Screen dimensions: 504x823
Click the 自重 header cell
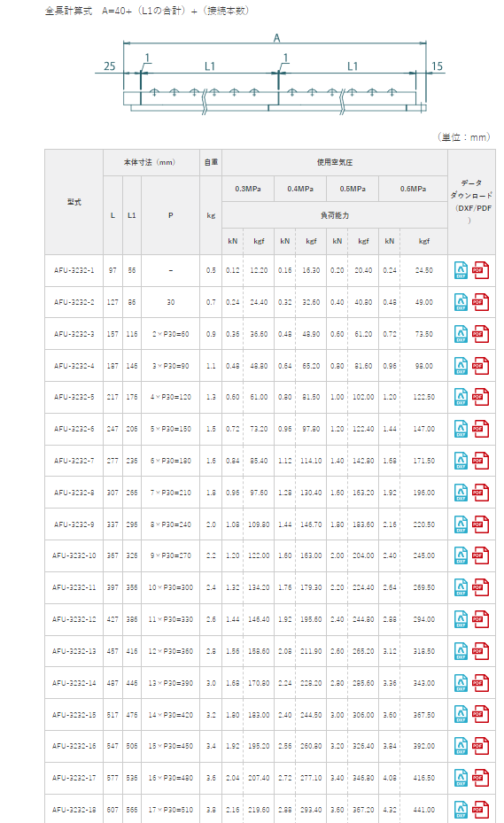pos(211,162)
